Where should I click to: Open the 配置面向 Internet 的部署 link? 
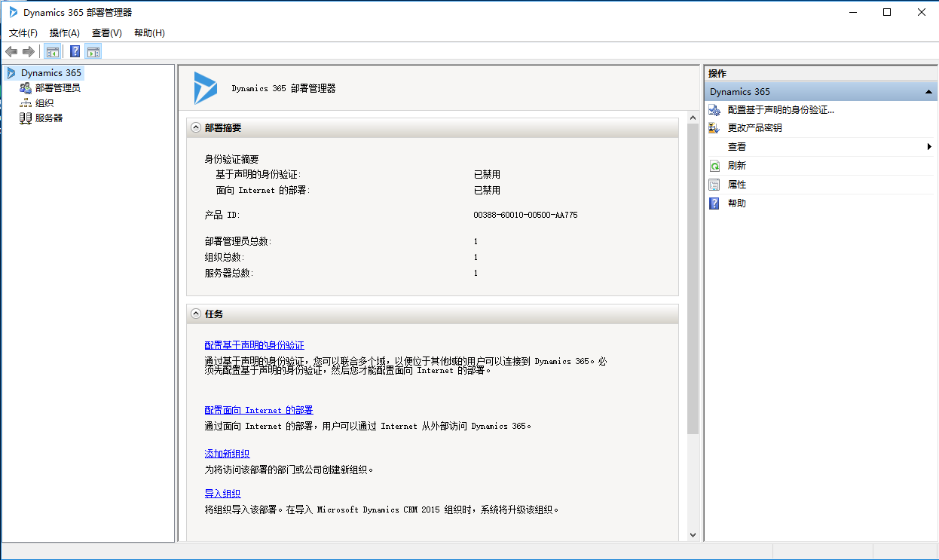(x=258, y=411)
